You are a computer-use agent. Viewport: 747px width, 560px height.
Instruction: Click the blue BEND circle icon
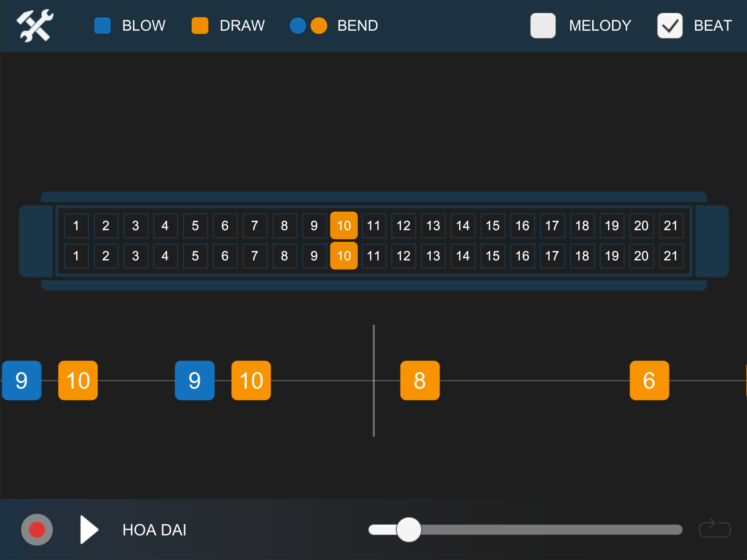297,26
